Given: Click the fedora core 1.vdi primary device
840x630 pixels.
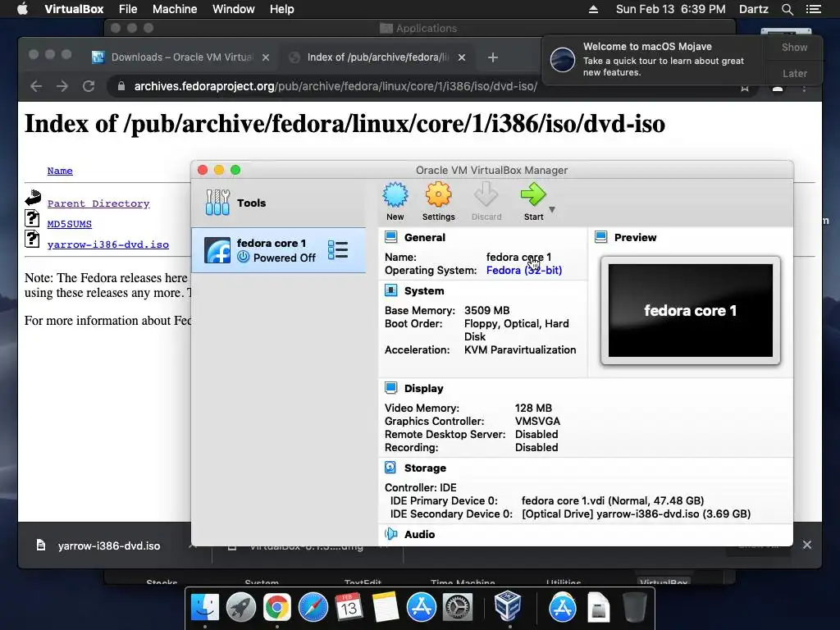Looking at the screenshot, I should pos(613,501).
